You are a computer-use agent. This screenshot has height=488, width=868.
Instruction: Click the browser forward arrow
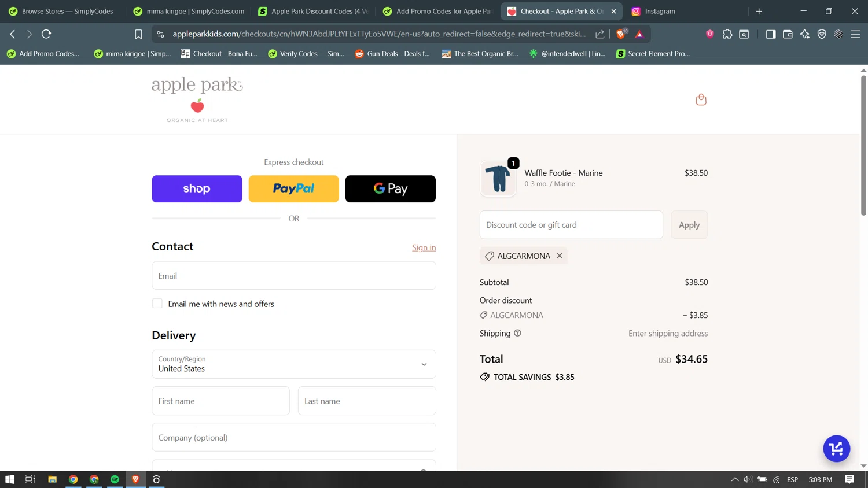(x=30, y=34)
